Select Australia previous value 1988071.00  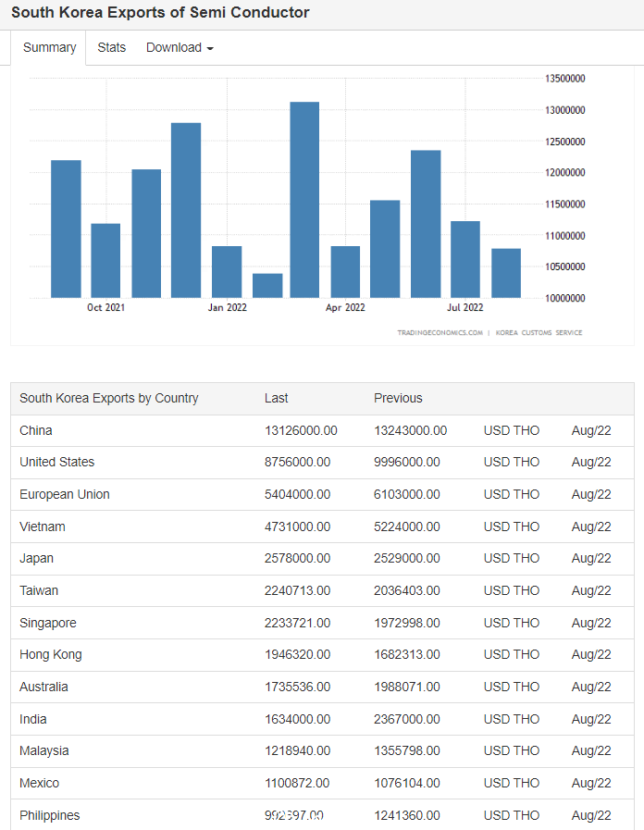click(407, 688)
